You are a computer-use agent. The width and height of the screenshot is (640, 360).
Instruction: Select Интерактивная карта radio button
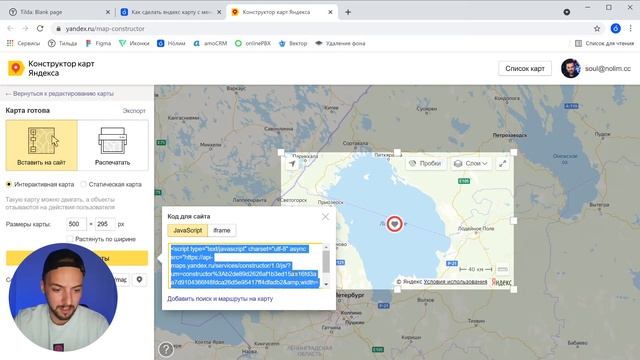pos(9,184)
